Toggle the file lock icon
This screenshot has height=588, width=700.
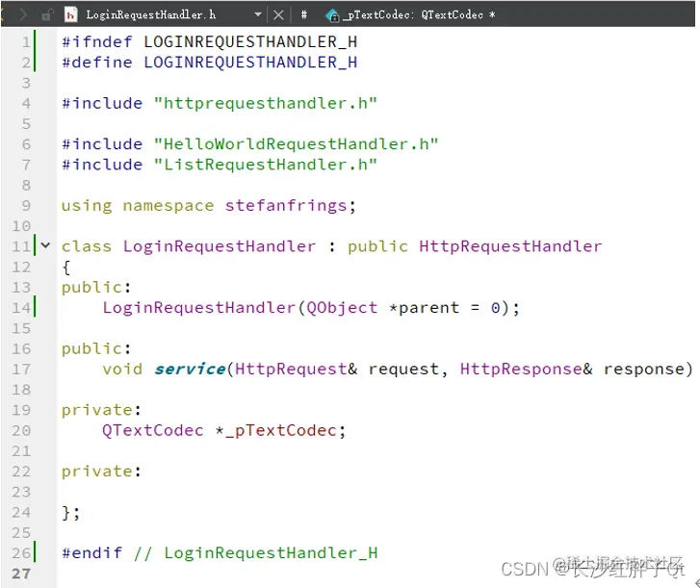click(46, 15)
